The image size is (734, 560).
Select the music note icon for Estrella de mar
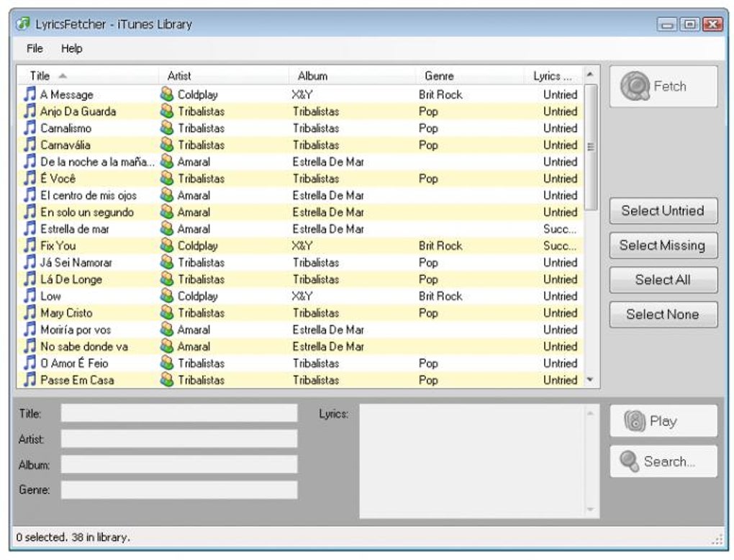point(30,228)
